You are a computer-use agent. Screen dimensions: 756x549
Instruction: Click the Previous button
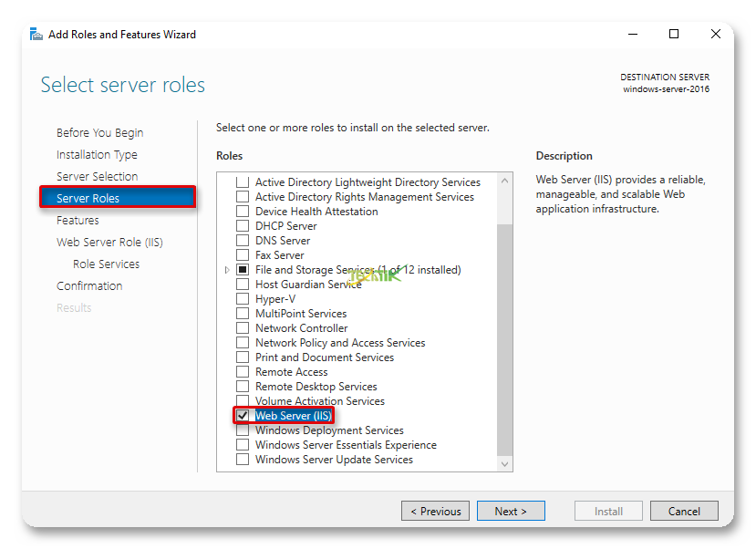pyautogui.click(x=435, y=512)
